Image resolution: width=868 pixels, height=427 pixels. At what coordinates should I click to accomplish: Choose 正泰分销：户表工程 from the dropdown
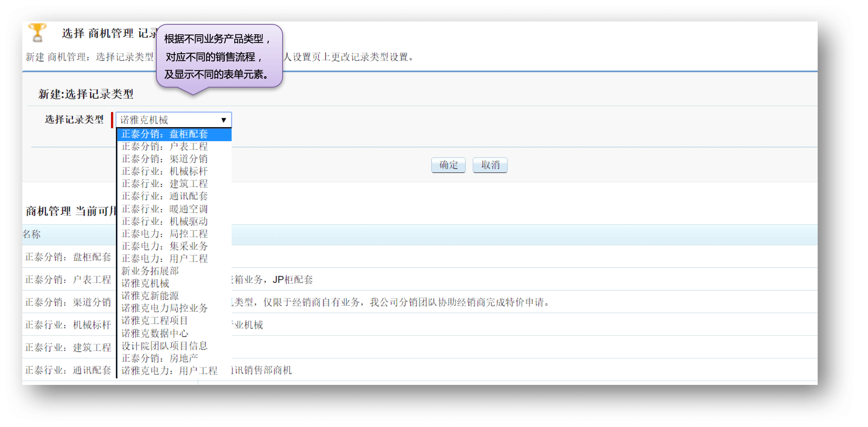[174, 147]
